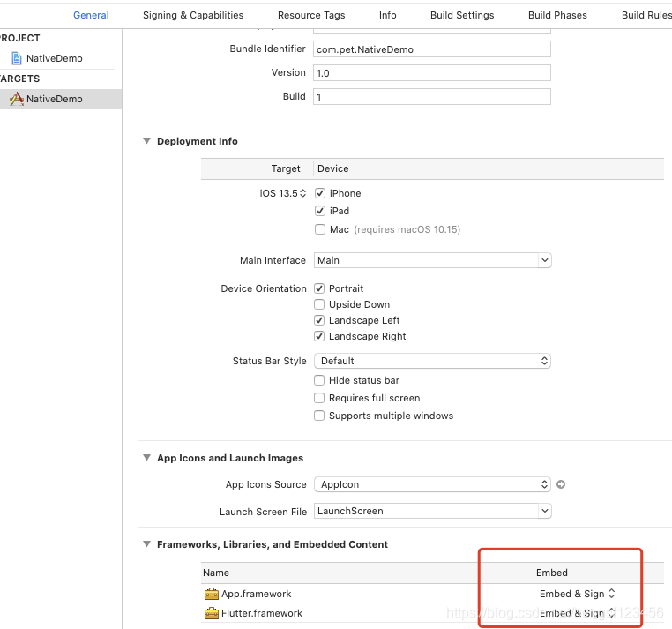Switch to the Info tab
The width and height of the screenshot is (672, 629).
387,15
